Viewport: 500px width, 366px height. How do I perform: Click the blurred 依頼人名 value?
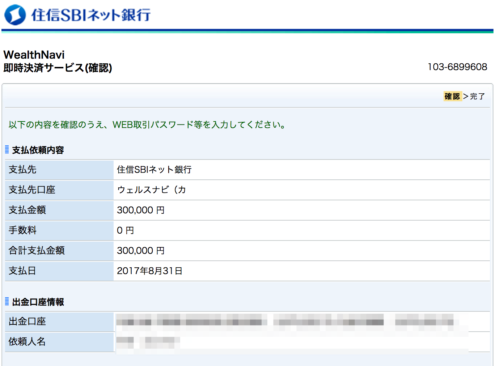click(x=148, y=342)
